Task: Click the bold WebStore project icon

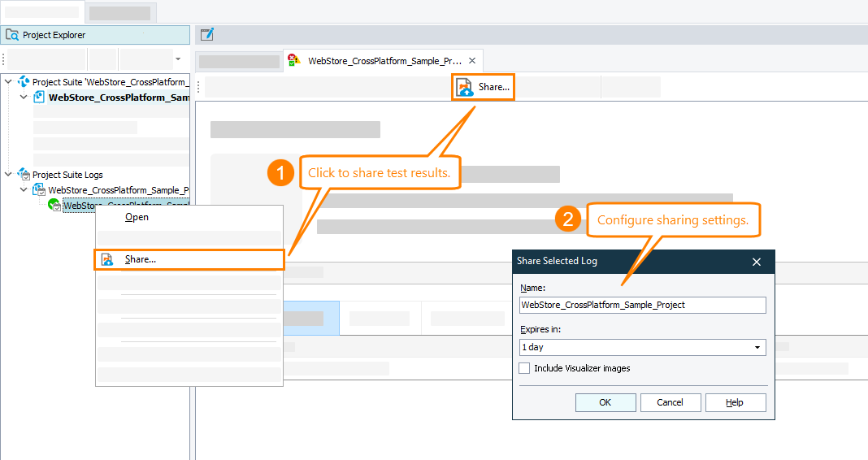Action: point(38,98)
